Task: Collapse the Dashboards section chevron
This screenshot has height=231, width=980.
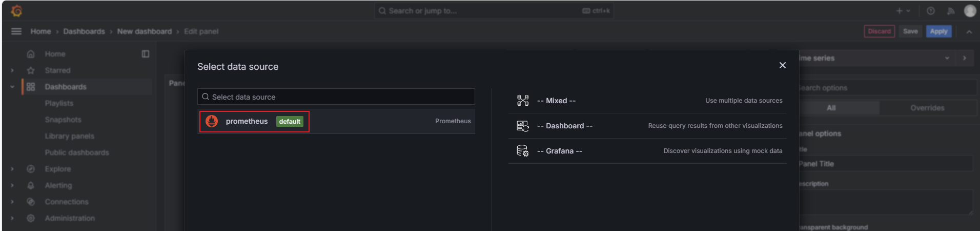Action: (12, 87)
